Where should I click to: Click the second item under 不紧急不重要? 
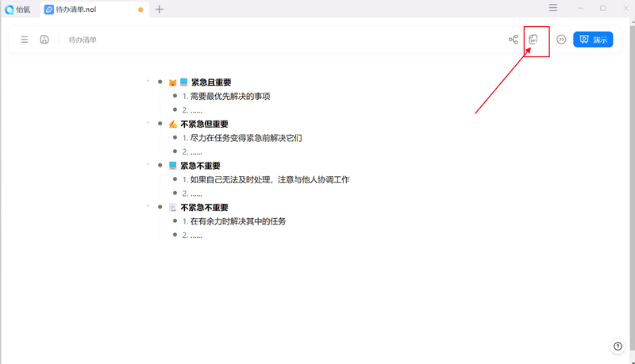(x=192, y=235)
